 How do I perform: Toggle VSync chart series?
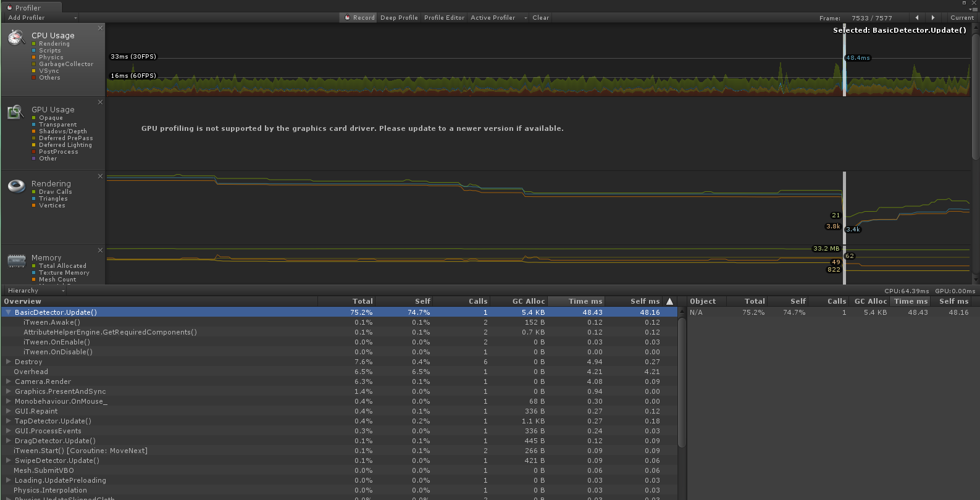tap(34, 71)
